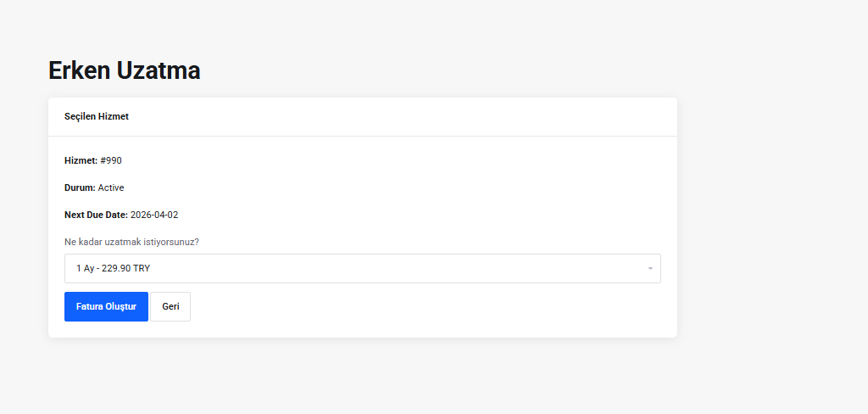Click the word 'Erken' in the page heading

[x=80, y=70]
